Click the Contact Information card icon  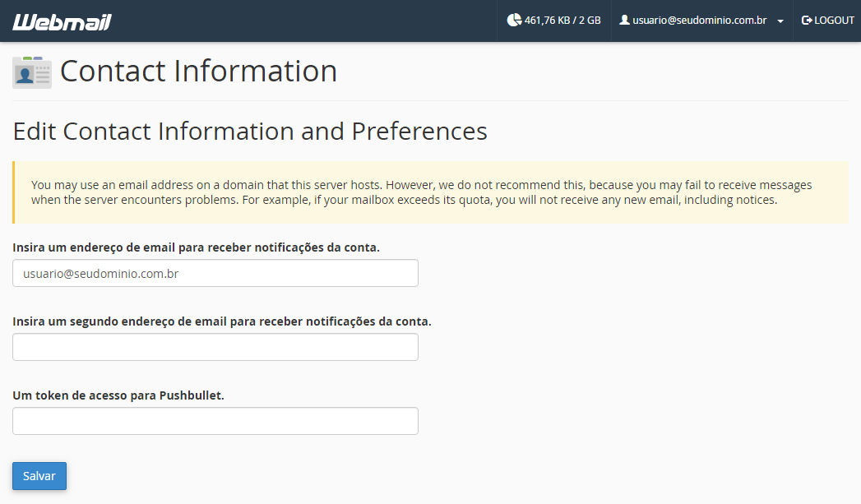click(32, 72)
